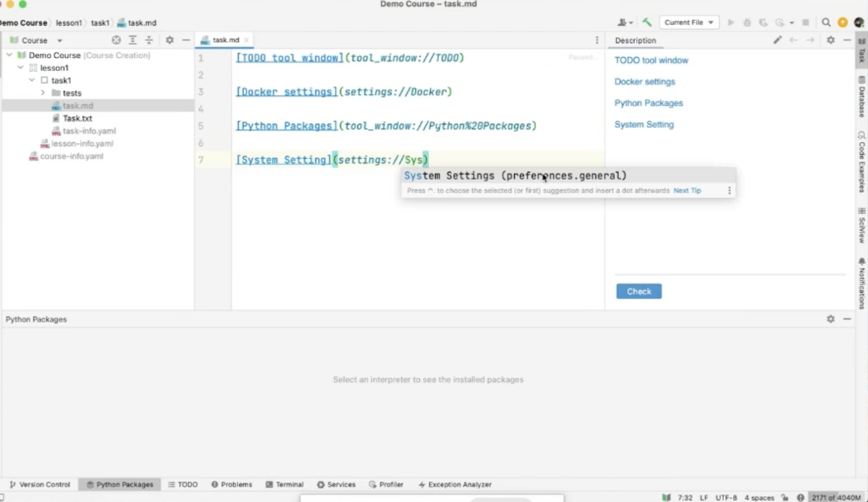The width and height of the screenshot is (868, 502).
Task: Open the Exception Analyzer tab
Action: [x=455, y=484]
